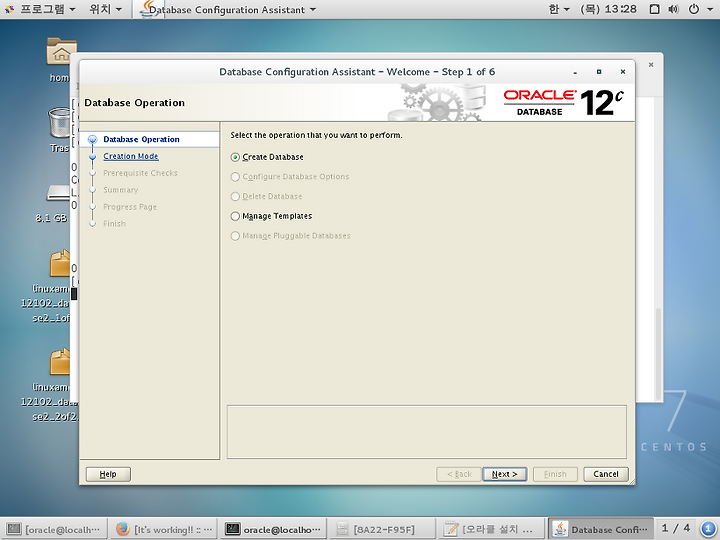This screenshot has width=720, height=540.
Task: Choose the Configure Database Options radio
Action: coord(235,177)
